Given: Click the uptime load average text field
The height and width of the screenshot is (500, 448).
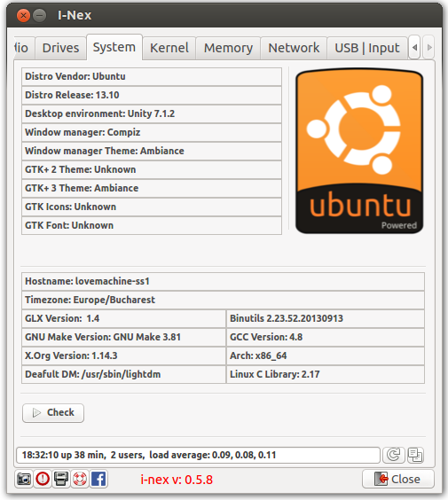Looking at the screenshot, I should pos(198,455).
